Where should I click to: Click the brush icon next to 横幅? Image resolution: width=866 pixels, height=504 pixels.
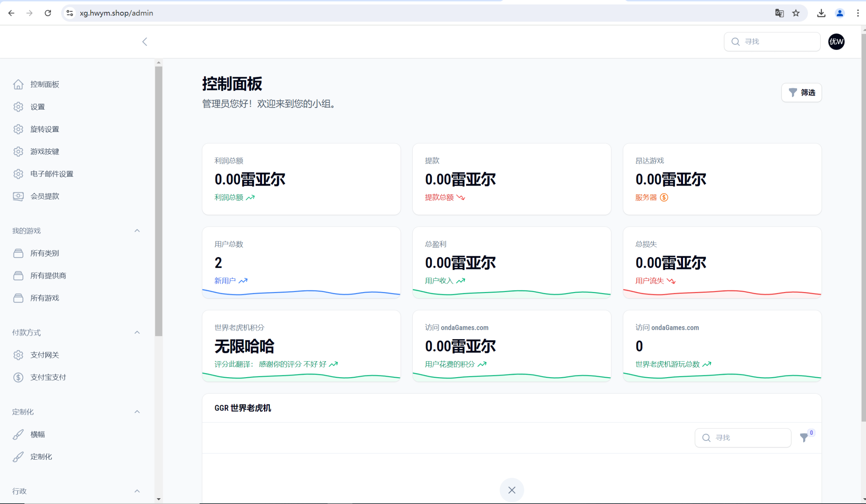pyautogui.click(x=18, y=434)
